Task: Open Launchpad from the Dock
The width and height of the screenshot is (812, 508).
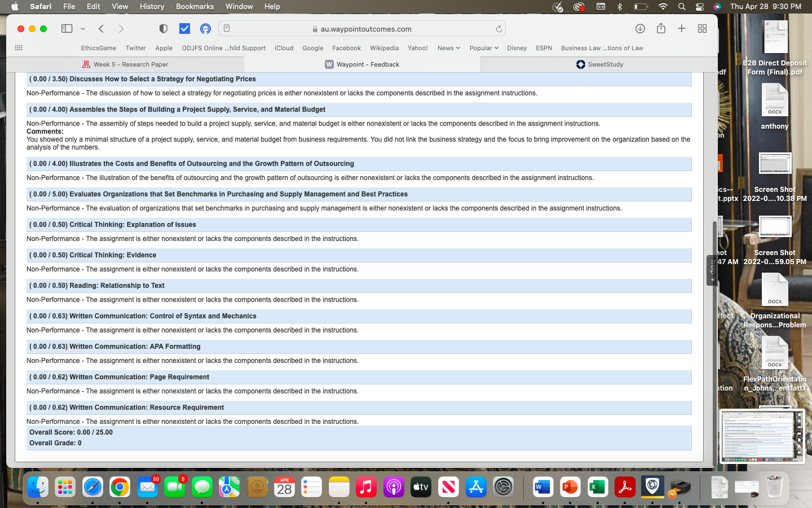Action: point(65,487)
